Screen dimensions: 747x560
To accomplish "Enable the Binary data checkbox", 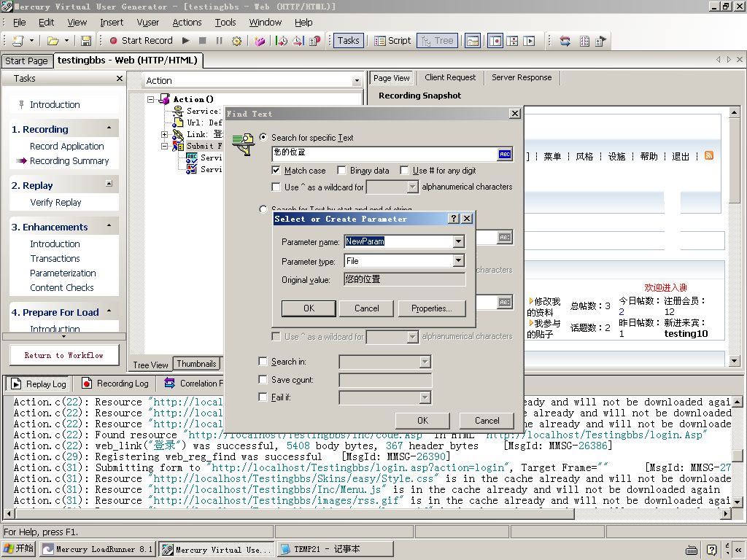I will 341,170.
